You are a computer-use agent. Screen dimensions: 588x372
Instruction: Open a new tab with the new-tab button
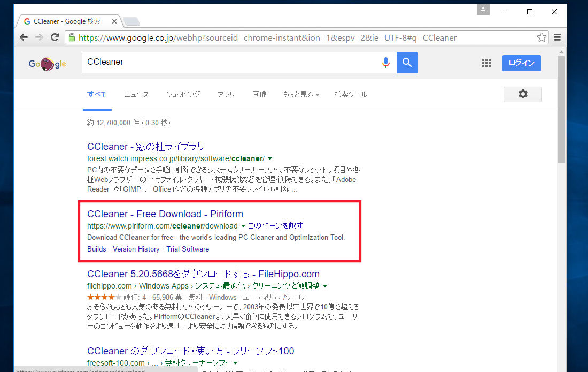tap(131, 22)
